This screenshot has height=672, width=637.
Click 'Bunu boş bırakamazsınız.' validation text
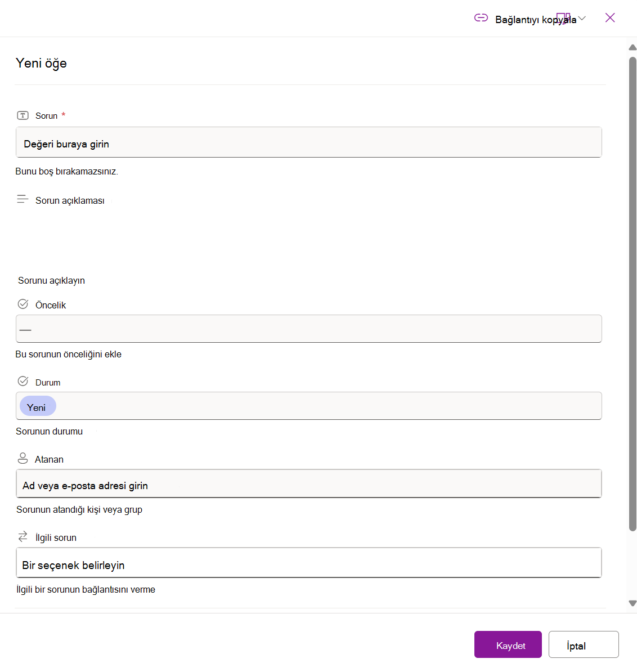67,172
